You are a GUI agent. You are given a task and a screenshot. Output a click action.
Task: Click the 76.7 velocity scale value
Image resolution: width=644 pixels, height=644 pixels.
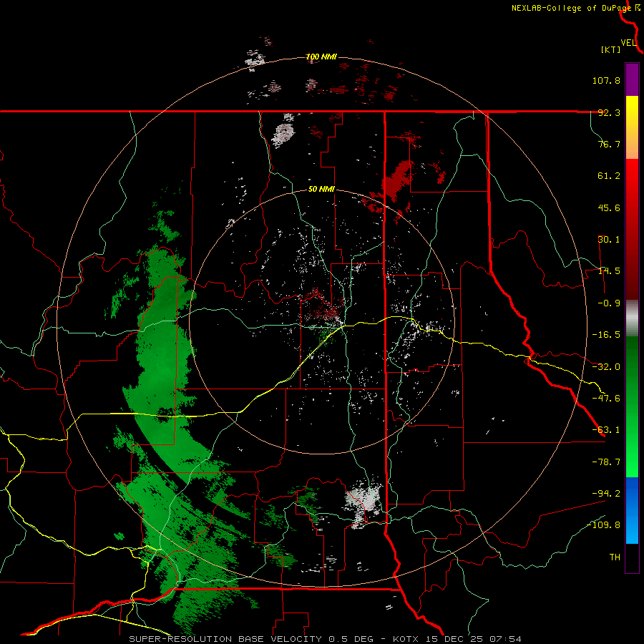[609, 144]
